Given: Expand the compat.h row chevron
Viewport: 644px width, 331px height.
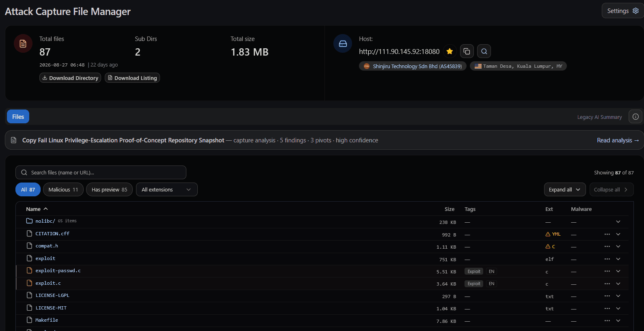Looking at the screenshot, I should coord(618,247).
